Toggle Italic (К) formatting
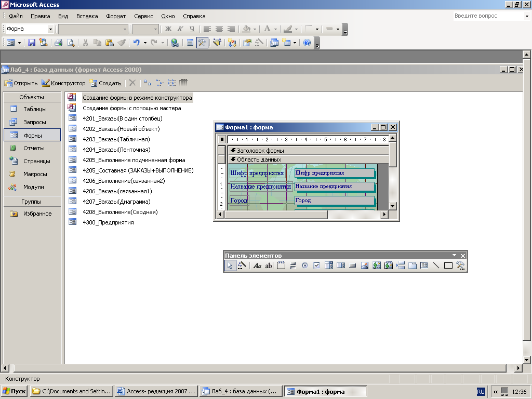Image resolution: width=532 pixels, height=399 pixels. pyautogui.click(x=180, y=29)
